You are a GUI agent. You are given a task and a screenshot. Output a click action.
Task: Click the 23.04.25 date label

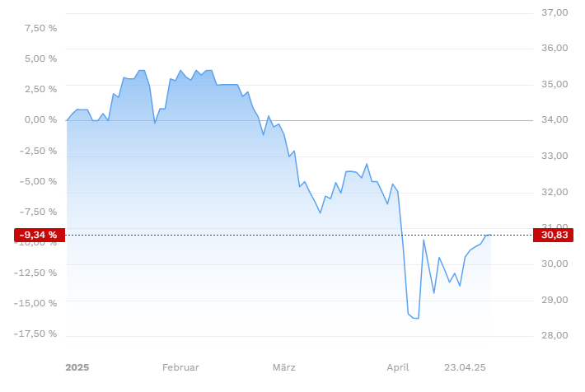tap(465, 367)
